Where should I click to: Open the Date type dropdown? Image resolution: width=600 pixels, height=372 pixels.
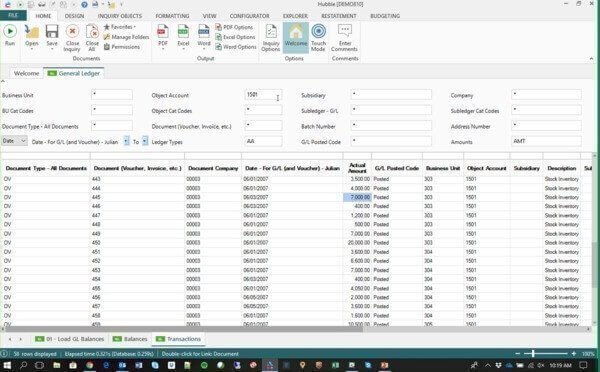tap(14, 141)
